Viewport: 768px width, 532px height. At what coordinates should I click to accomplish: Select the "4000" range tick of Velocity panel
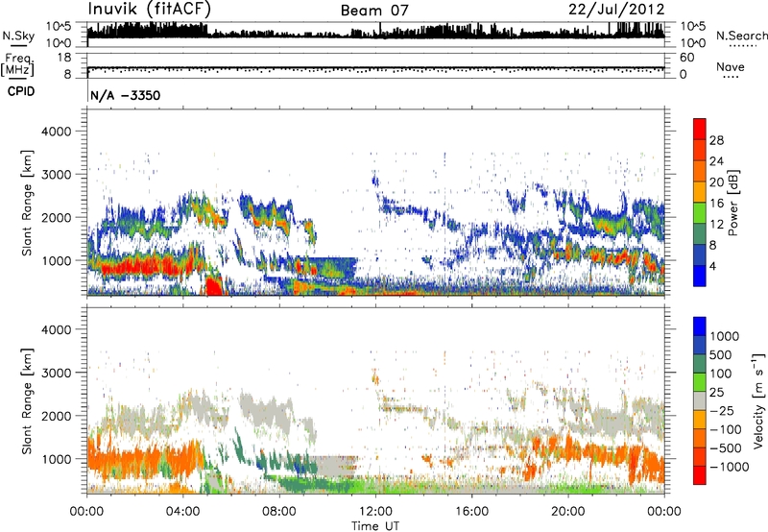(56, 329)
